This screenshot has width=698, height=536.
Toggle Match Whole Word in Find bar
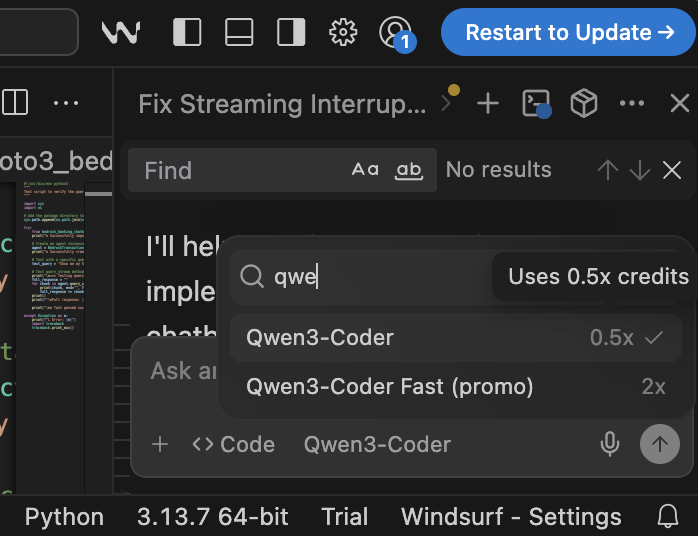tap(409, 171)
